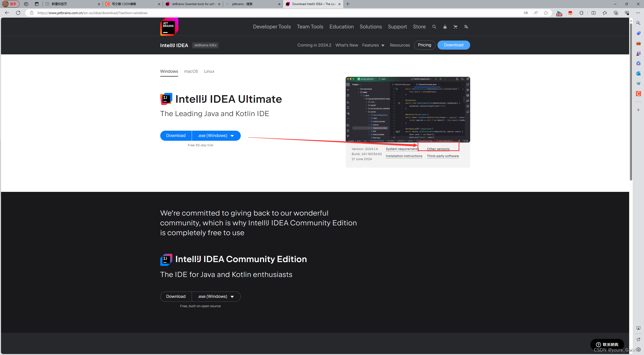
Task: Click the translate page icon in address bar
Action: pyautogui.click(x=526, y=13)
